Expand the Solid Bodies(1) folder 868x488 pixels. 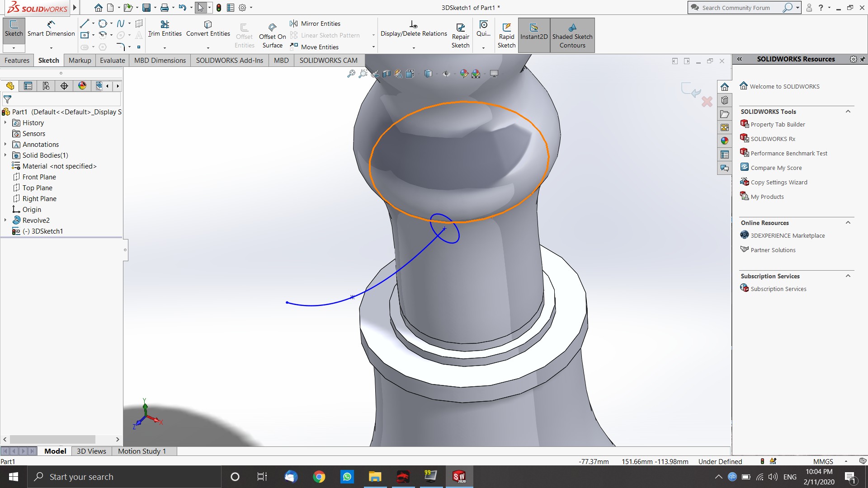point(5,155)
